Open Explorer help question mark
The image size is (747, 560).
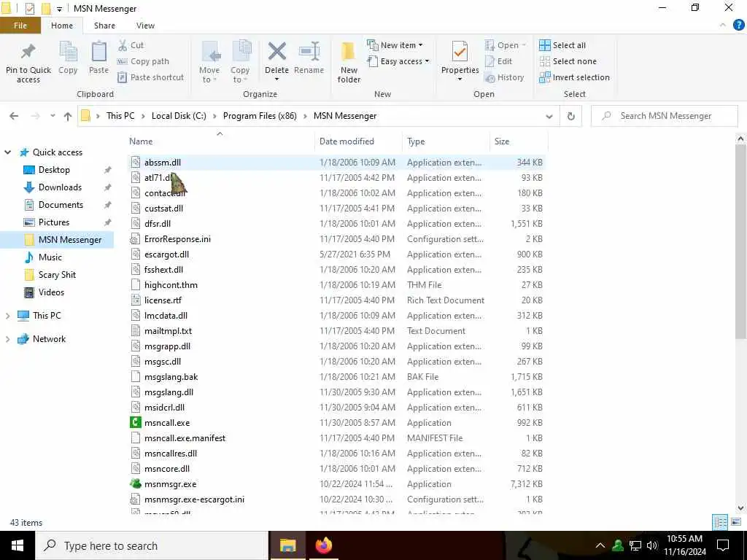click(738, 26)
